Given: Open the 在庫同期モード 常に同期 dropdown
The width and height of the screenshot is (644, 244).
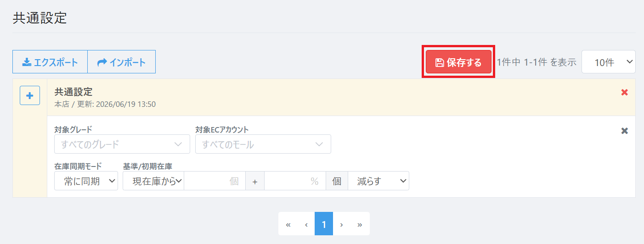Looking at the screenshot, I should click(86, 181).
